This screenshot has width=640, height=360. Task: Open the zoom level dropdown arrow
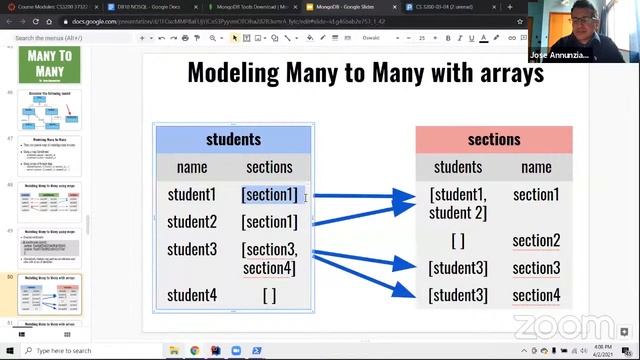coord(222,38)
